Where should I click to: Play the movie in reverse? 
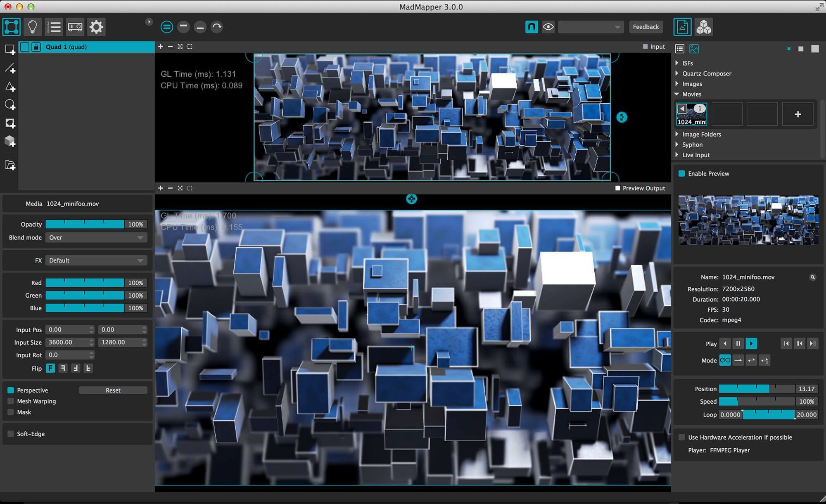pyautogui.click(x=725, y=343)
